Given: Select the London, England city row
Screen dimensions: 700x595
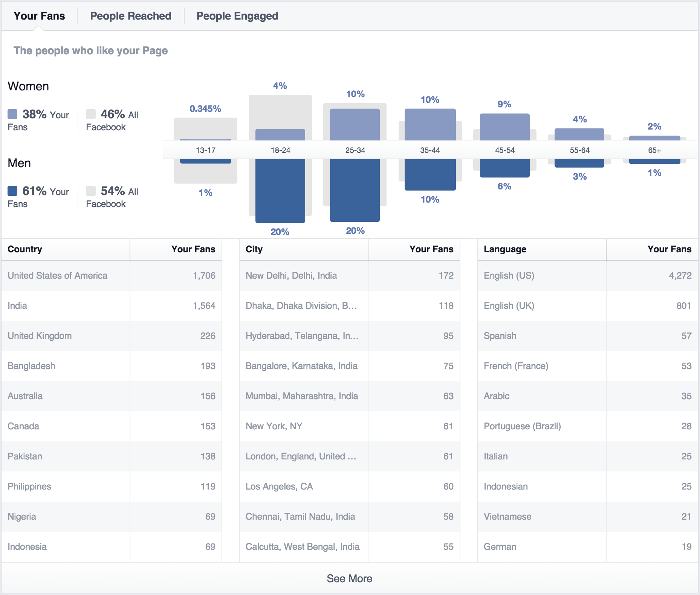Looking at the screenshot, I should pyautogui.click(x=350, y=456).
